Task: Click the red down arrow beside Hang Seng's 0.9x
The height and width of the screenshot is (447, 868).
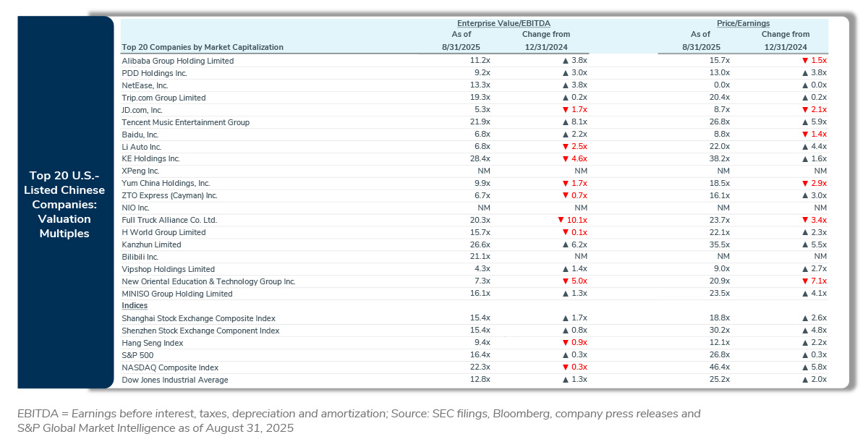Action: [566, 343]
